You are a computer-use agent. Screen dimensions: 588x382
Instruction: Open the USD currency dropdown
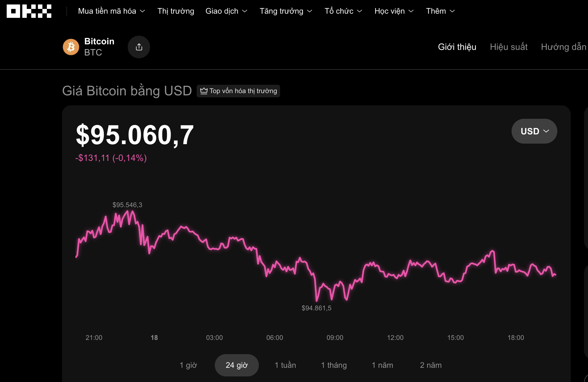534,131
